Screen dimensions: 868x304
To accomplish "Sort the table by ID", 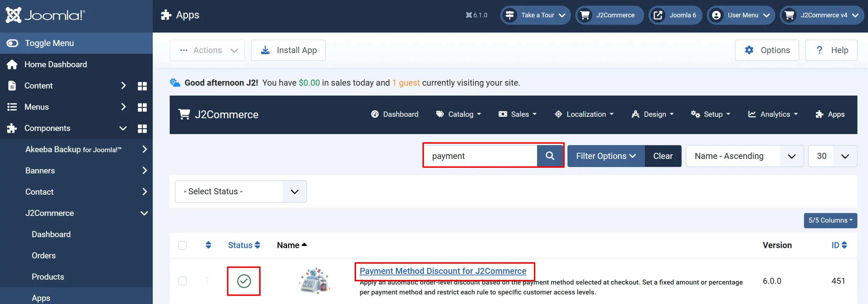I will 839,245.
